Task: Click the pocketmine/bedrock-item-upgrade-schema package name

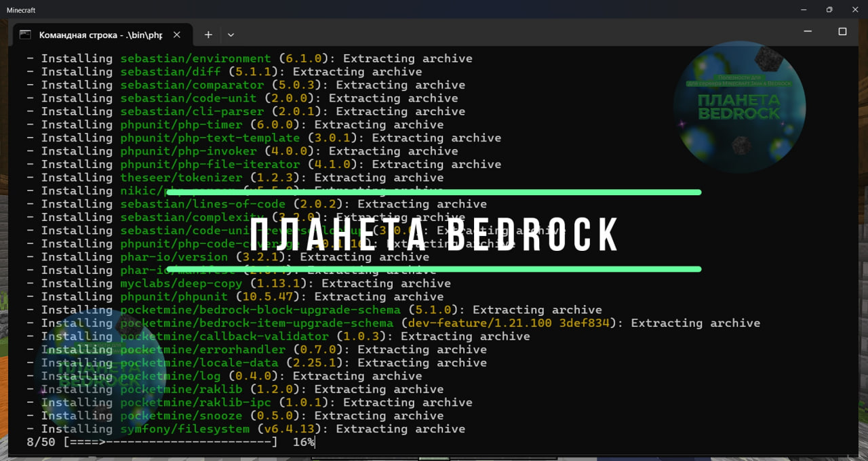Action: [256, 323]
